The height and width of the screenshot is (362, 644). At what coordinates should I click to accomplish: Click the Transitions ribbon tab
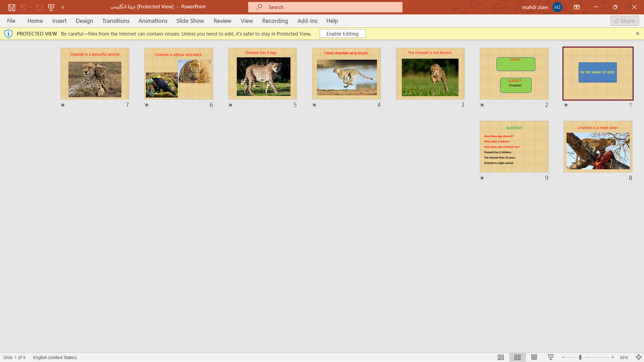pyautogui.click(x=115, y=20)
